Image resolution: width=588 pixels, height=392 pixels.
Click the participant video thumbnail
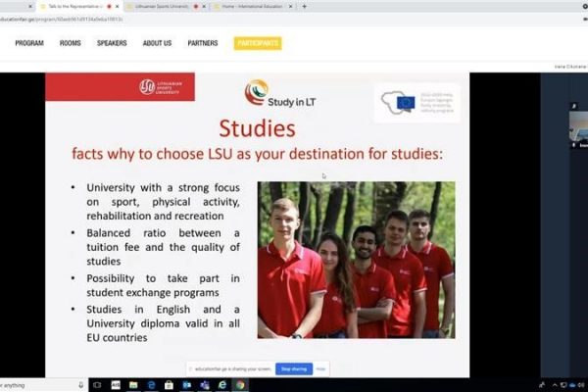click(x=578, y=129)
